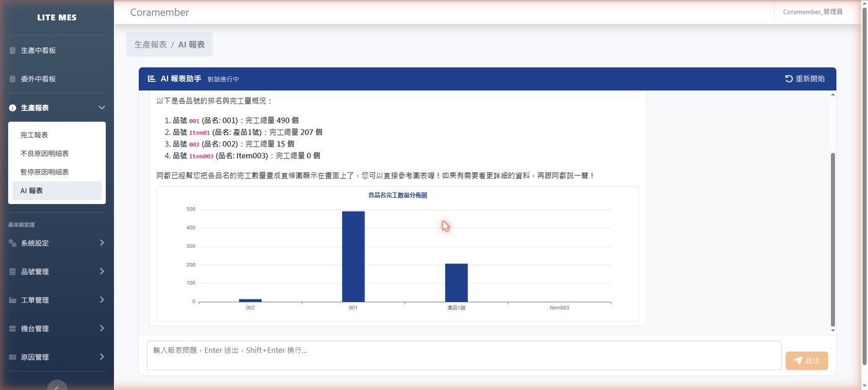868x390 pixels.
Task: Open the 委外中看板 dashboard icon
Action: 12,79
